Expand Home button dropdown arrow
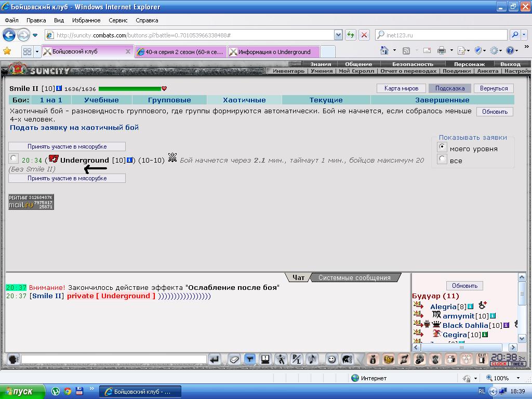 pyautogui.click(x=394, y=50)
